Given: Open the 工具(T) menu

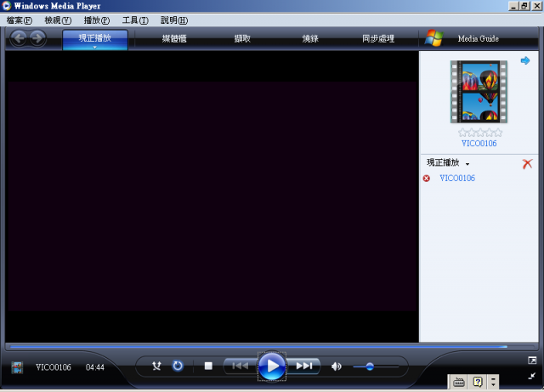Looking at the screenshot, I should point(135,20).
